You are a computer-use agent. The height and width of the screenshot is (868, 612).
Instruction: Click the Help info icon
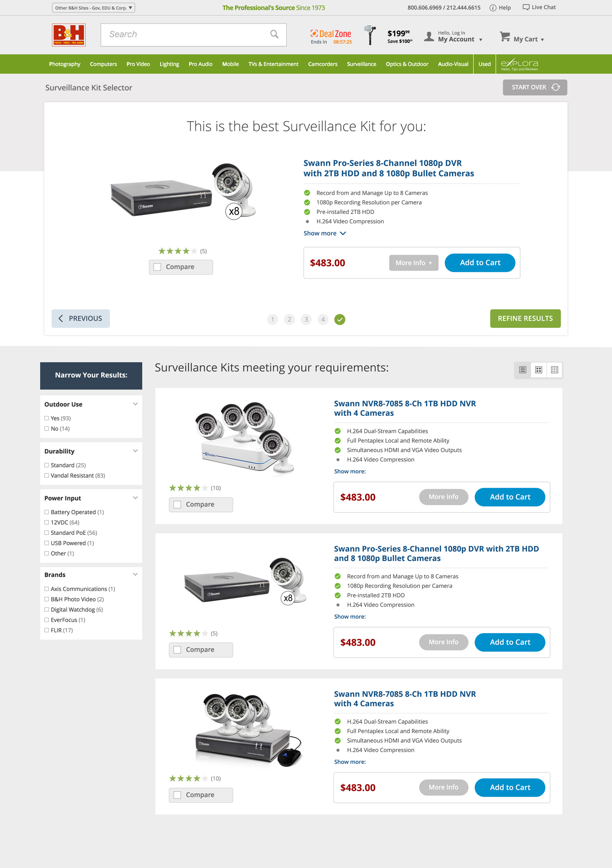(493, 8)
